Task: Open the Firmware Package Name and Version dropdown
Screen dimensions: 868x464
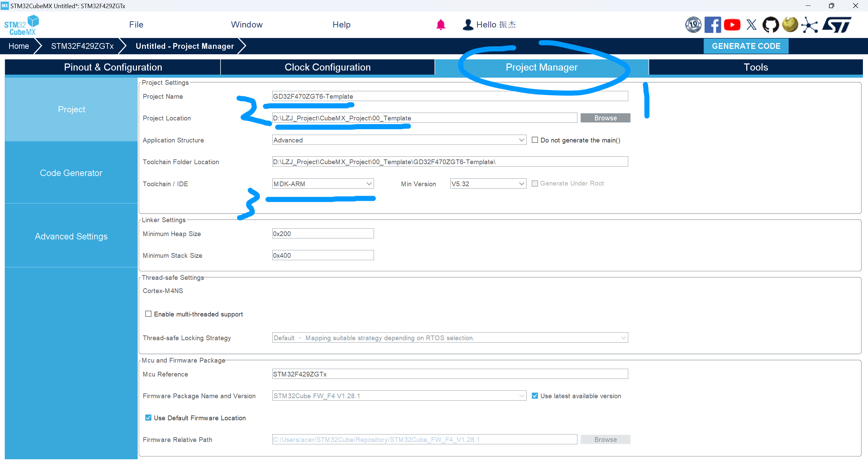Action: [x=399, y=396]
